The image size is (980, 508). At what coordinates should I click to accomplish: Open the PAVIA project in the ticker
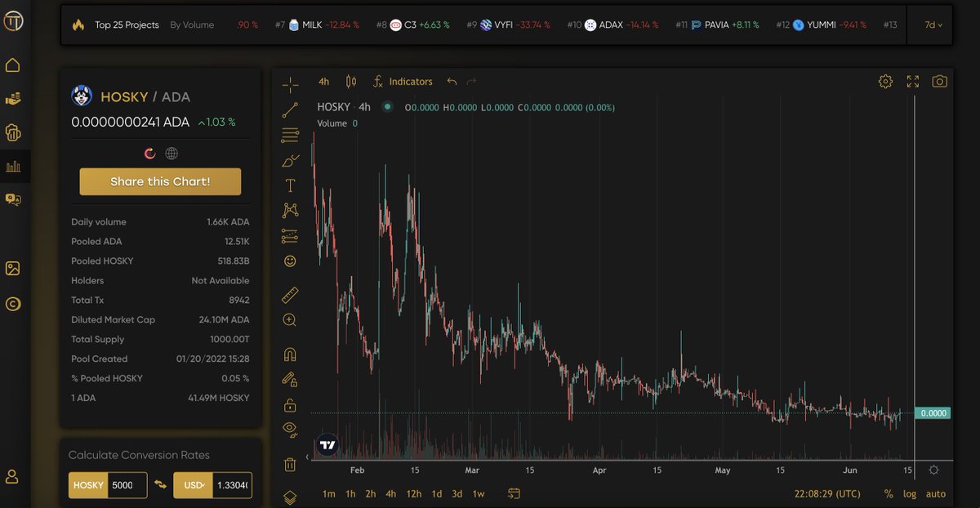pos(717,25)
